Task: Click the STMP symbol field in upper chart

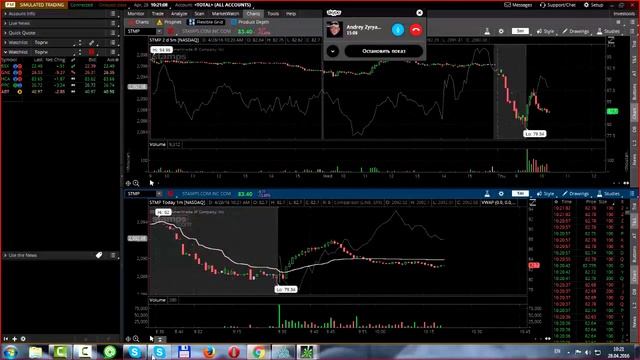Action: coord(141,31)
